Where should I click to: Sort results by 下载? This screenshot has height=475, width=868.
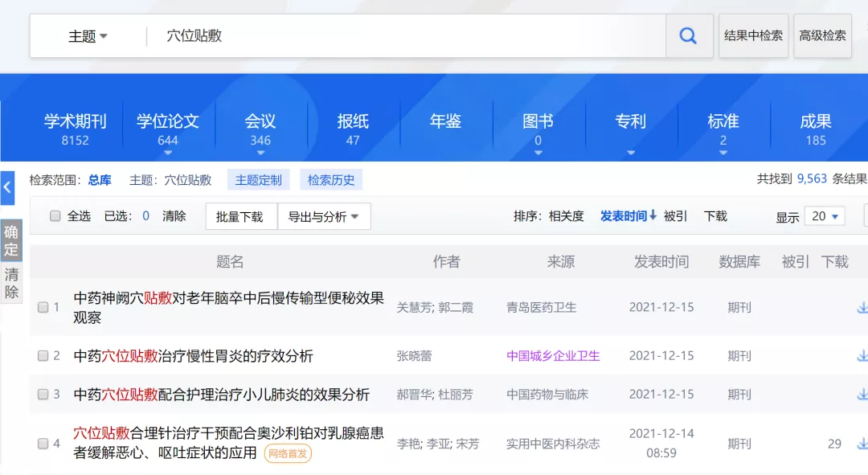[x=715, y=216]
